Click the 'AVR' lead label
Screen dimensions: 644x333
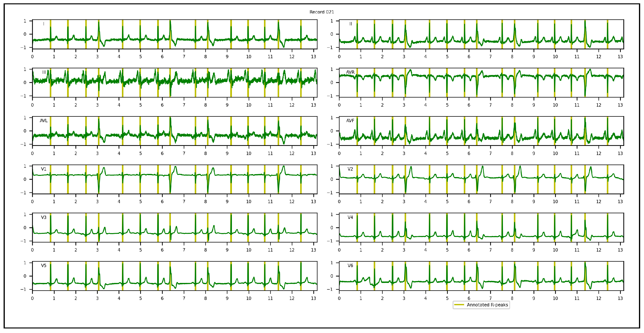coord(350,72)
